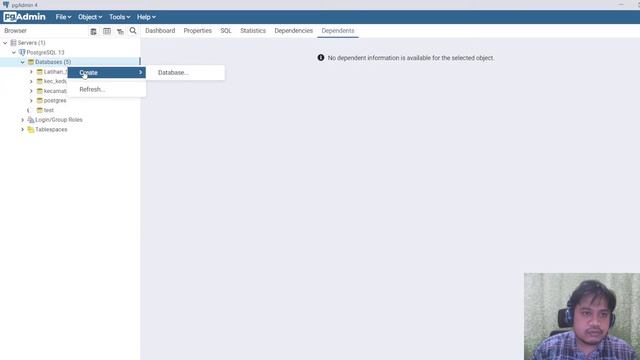Switch to the Properties tab
The width and height of the screenshot is (640, 360).
click(198, 31)
